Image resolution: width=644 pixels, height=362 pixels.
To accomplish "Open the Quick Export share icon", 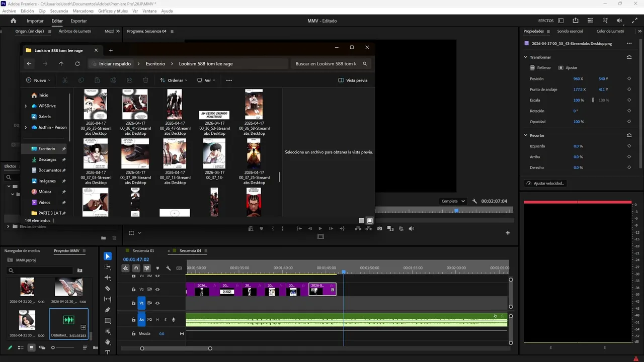I will tap(576, 21).
